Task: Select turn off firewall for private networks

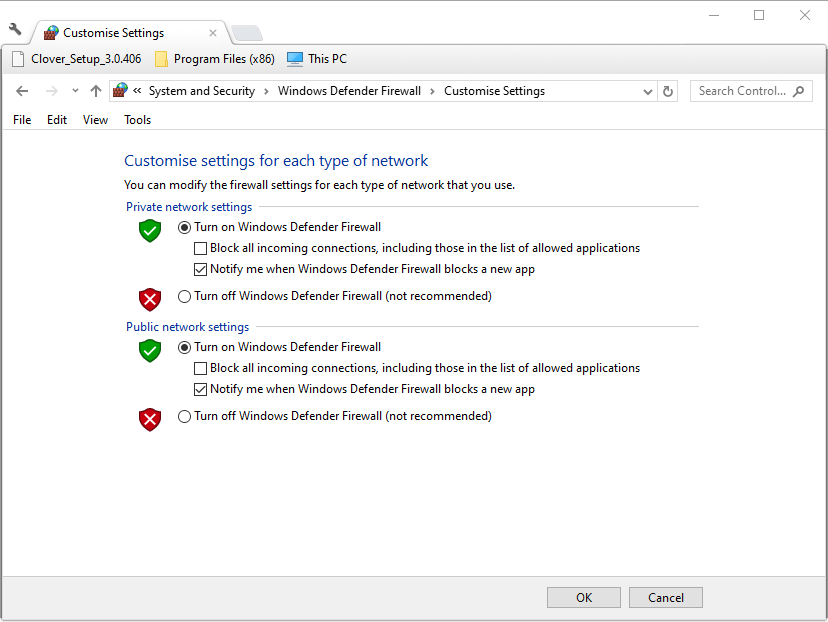Action: point(183,296)
